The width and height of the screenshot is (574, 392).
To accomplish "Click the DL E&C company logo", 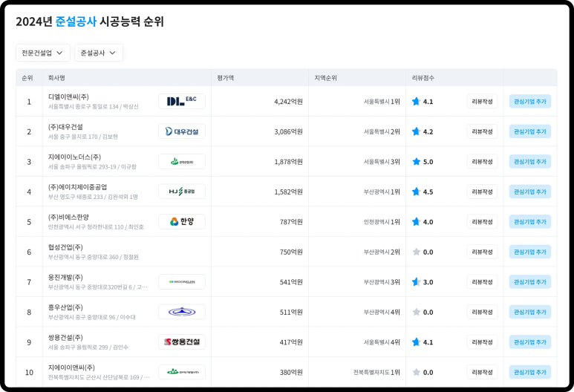I will (181, 101).
